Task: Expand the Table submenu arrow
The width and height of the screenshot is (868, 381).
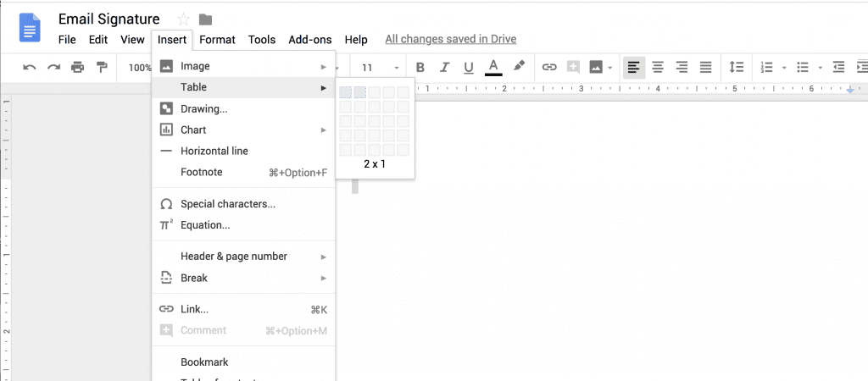Action: [x=323, y=87]
